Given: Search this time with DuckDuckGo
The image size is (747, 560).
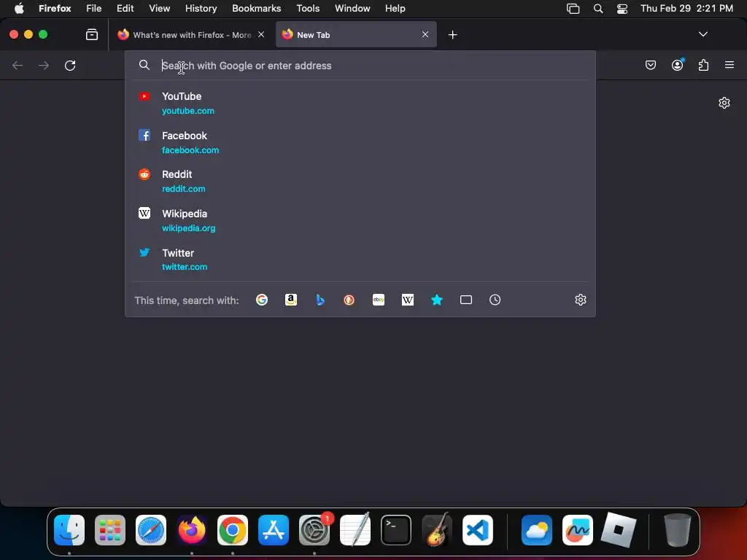Looking at the screenshot, I should 349,300.
